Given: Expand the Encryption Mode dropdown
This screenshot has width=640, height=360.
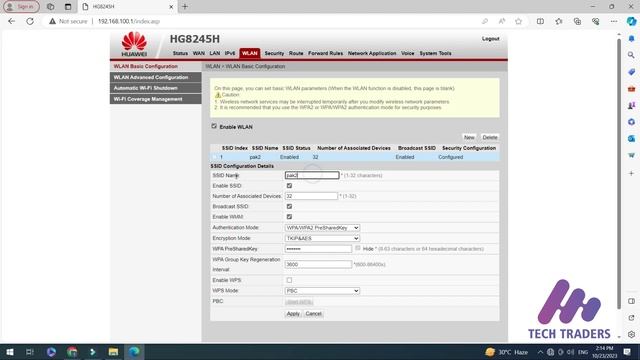Looking at the screenshot, I should tap(322, 238).
